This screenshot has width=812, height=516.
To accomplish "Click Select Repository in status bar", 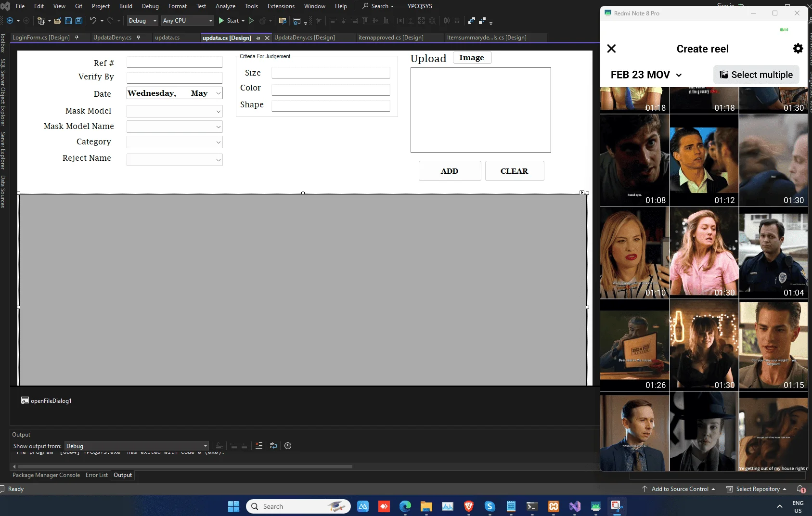I will click(x=757, y=489).
